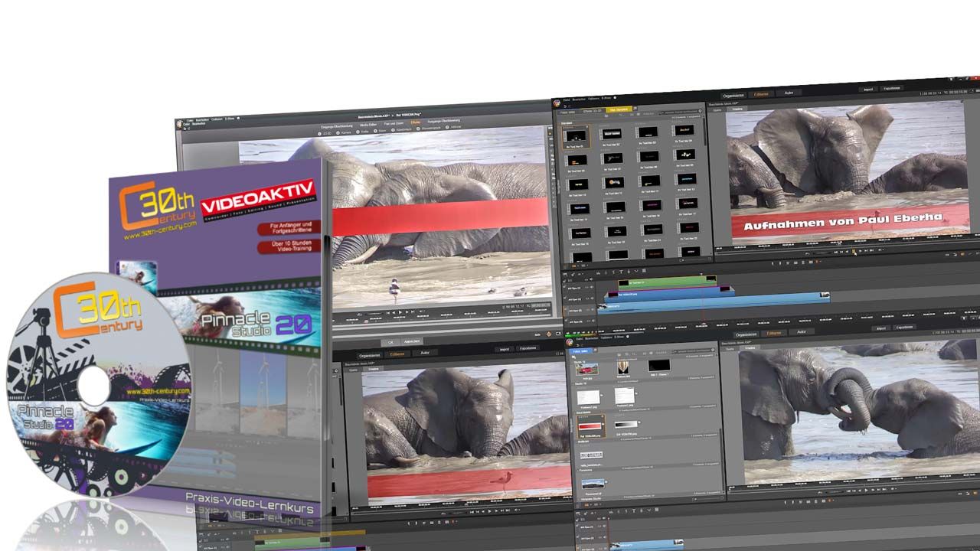The height and width of the screenshot is (551, 980).
Task: Click the Abbrechen button next to OK
Action: pyautogui.click(x=412, y=341)
